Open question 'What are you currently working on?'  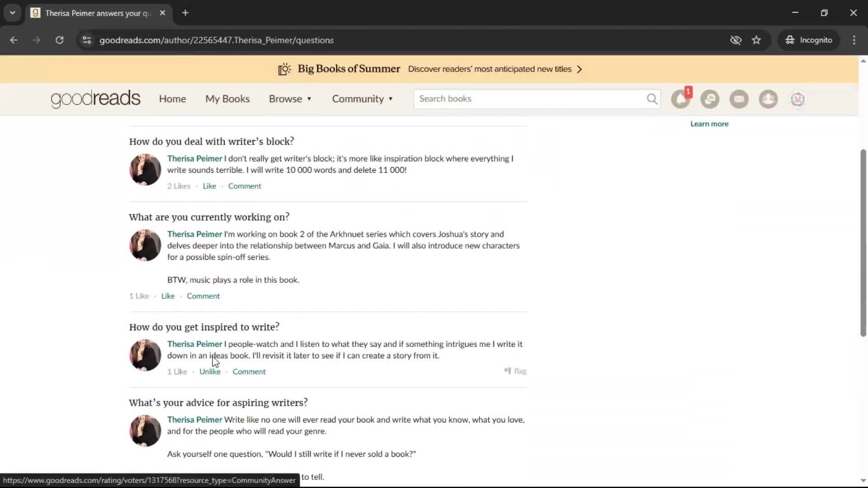(x=209, y=217)
